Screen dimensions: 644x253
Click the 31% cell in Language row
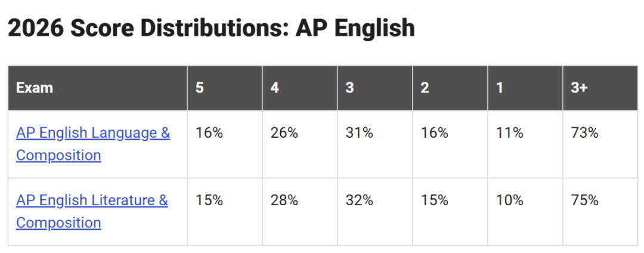(x=359, y=133)
